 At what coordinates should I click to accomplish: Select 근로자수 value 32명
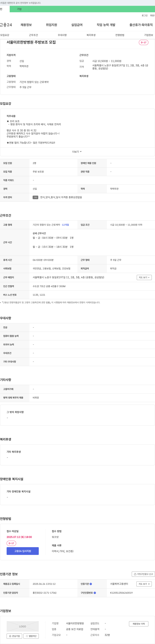point(107,635)
